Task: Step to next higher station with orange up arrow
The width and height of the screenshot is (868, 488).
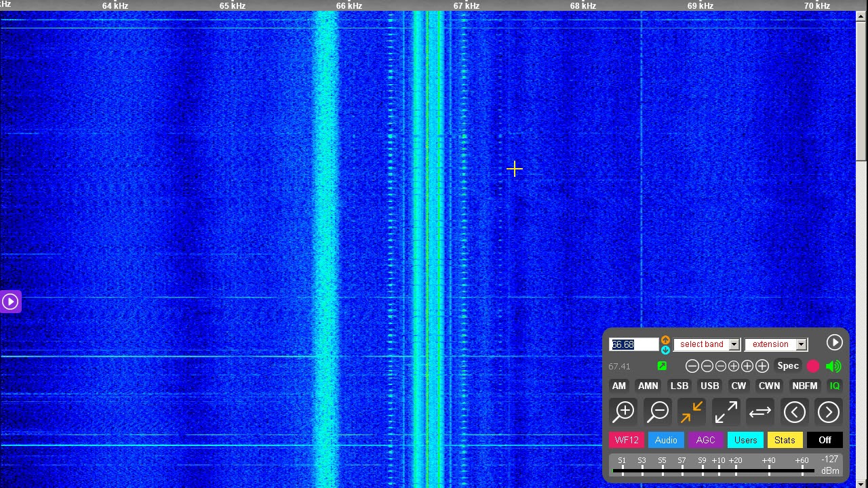Action: pos(665,340)
